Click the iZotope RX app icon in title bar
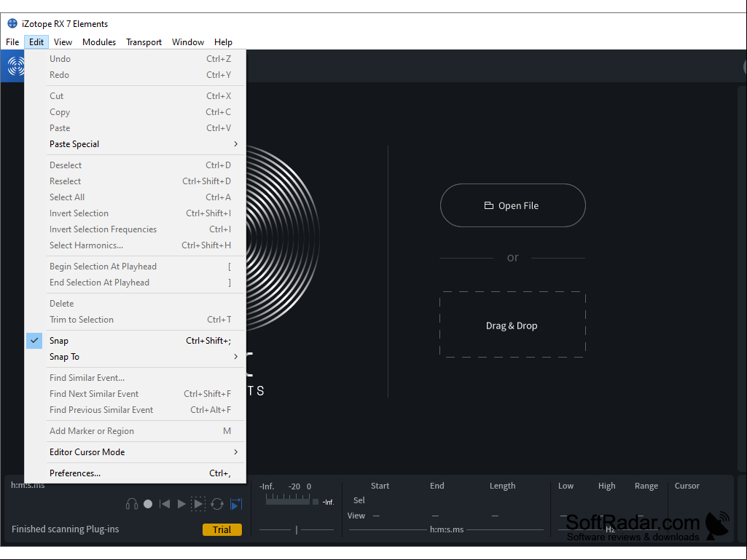The width and height of the screenshot is (747, 560). [x=12, y=23]
